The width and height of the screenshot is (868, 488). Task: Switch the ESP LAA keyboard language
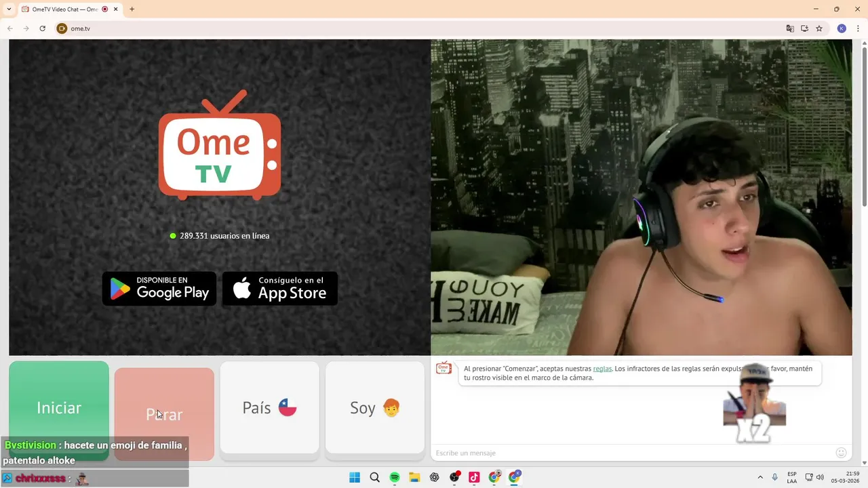(x=792, y=477)
